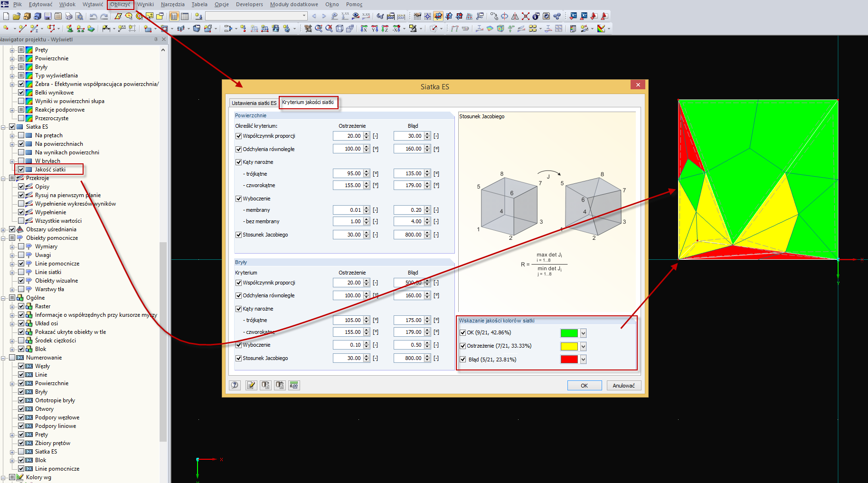Uncheck the OK (9/21, 42.86%) checkbox
This screenshot has width=868, height=483.
tap(463, 332)
